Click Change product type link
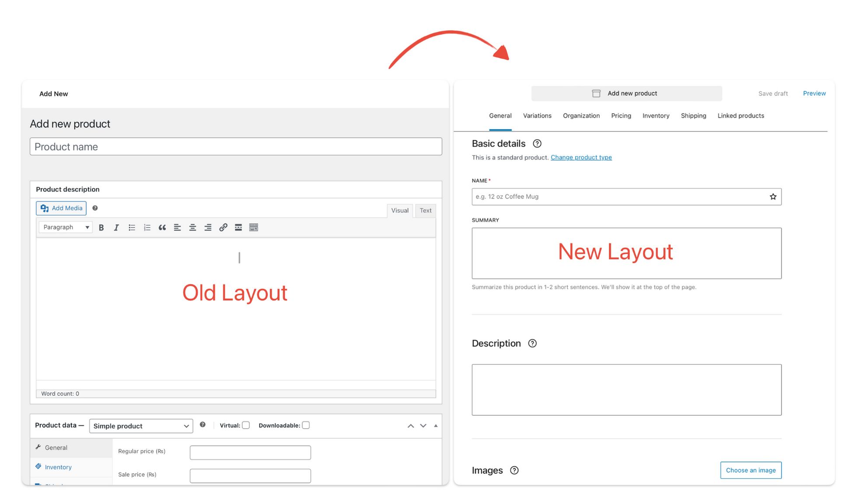This screenshot has height=504, width=853. coord(581,157)
